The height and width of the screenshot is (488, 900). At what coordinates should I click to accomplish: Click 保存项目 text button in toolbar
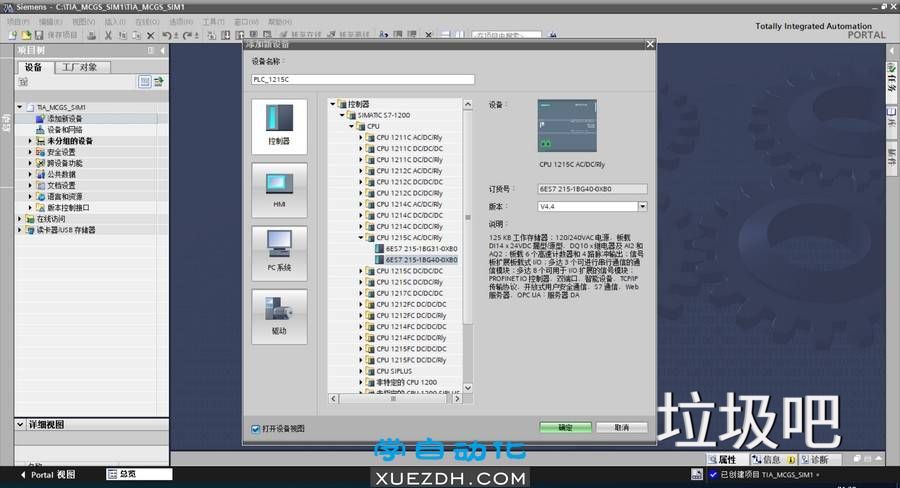coord(62,35)
